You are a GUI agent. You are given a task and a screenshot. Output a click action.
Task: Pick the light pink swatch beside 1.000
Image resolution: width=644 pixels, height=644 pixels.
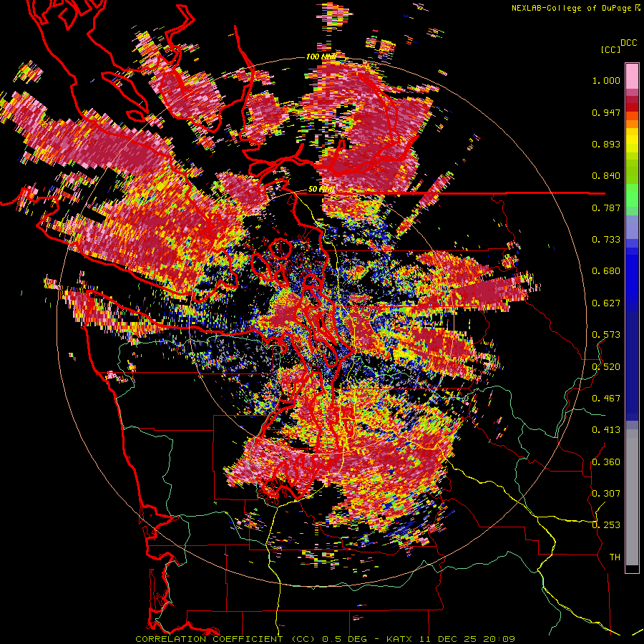pyautogui.click(x=632, y=77)
